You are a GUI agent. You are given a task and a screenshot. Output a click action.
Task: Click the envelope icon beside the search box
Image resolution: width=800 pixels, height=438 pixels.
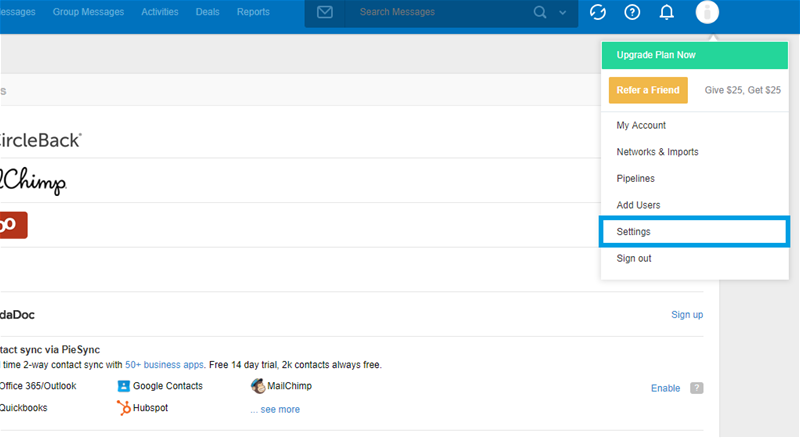point(325,12)
